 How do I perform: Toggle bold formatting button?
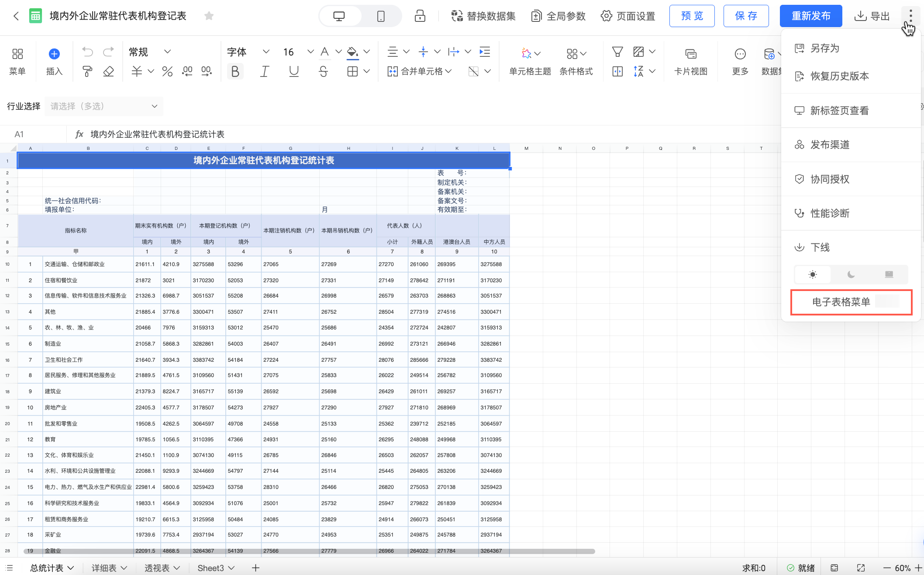(x=235, y=71)
